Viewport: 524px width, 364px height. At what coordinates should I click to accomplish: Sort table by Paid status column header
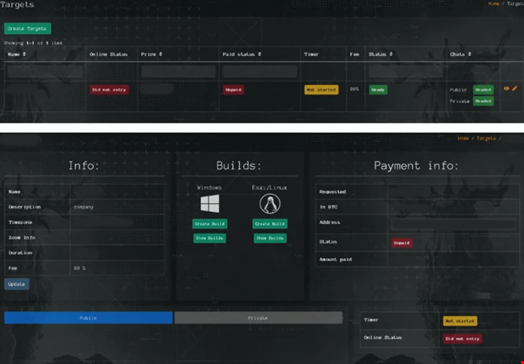click(x=242, y=54)
